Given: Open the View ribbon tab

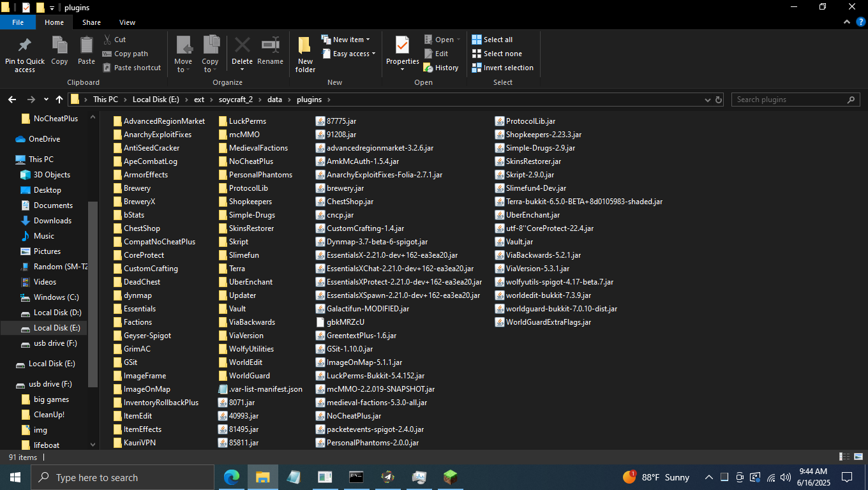Looking at the screenshot, I should [x=127, y=22].
